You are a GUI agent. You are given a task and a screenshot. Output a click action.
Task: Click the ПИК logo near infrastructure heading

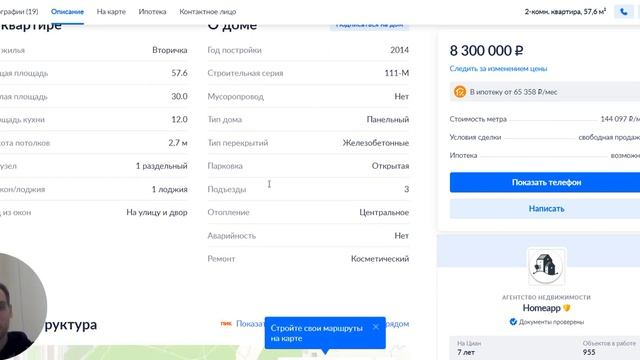point(226,324)
